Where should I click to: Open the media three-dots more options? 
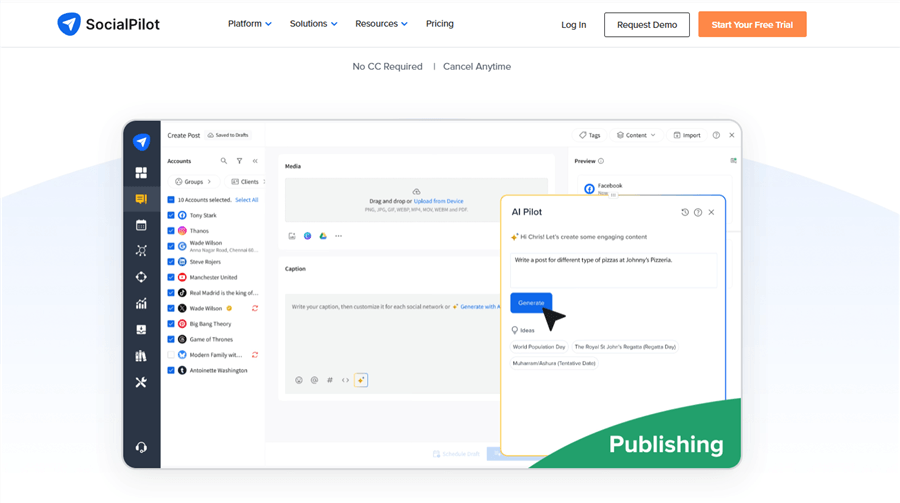(x=339, y=236)
